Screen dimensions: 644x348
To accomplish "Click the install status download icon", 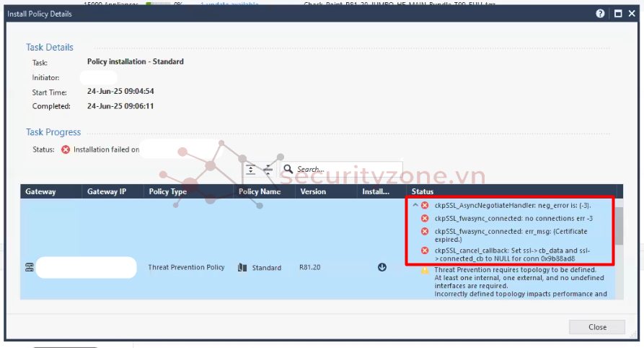I will click(x=382, y=267).
